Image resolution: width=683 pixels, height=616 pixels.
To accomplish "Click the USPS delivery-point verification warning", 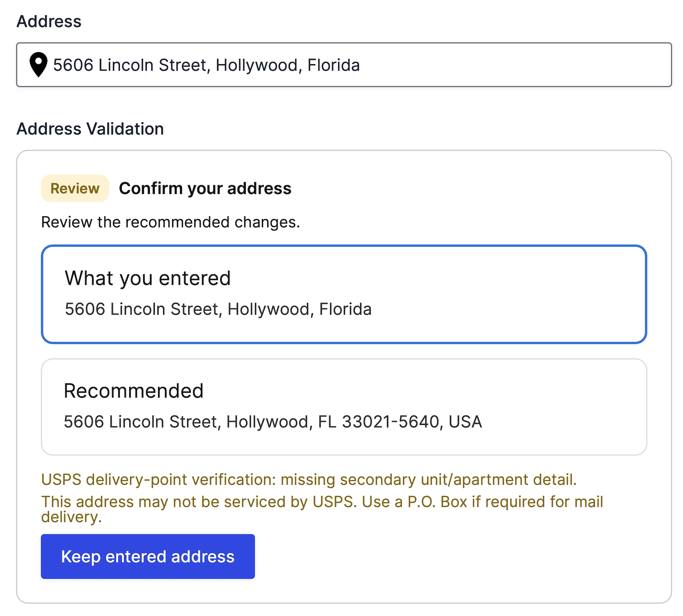I will coord(309,480).
